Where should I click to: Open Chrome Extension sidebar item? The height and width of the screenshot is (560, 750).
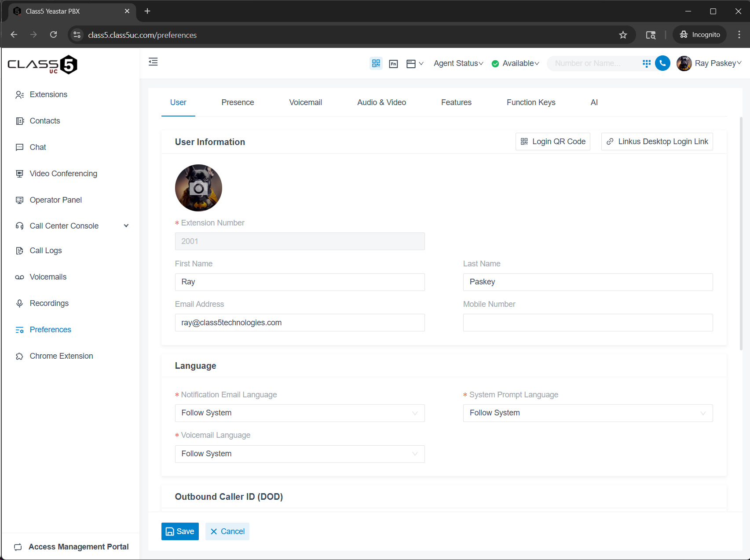61,356
